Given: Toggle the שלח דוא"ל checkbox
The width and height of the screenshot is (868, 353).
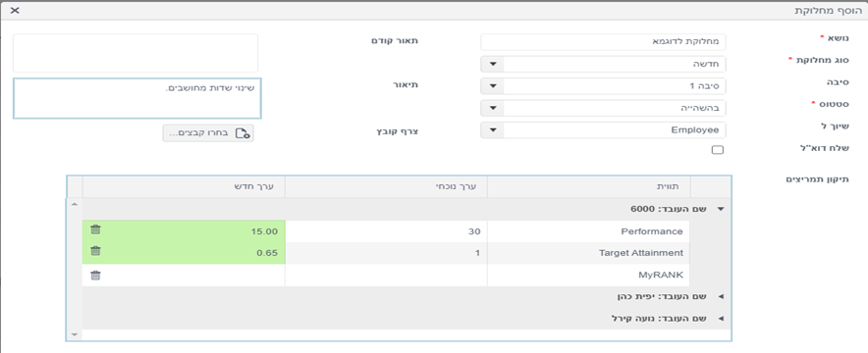Looking at the screenshot, I should (718, 150).
